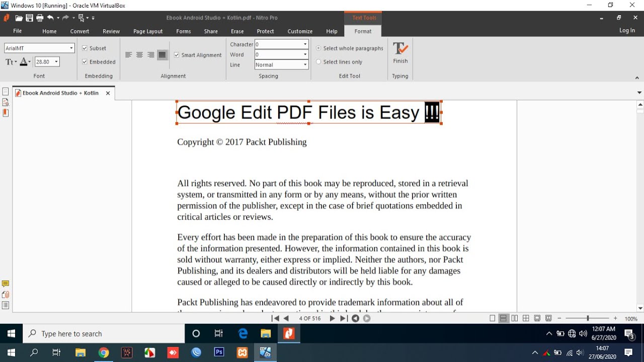This screenshot has width=644, height=362.
Task: Click the Select tool cursor icon in title bar
Action: (81, 18)
